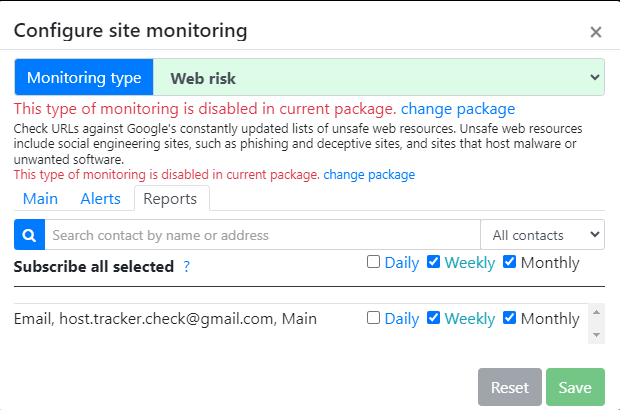The height and width of the screenshot is (410, 620).
Task: Uncheck Monthly in Subscribe all selected row
Action: [x=509, y=262]
